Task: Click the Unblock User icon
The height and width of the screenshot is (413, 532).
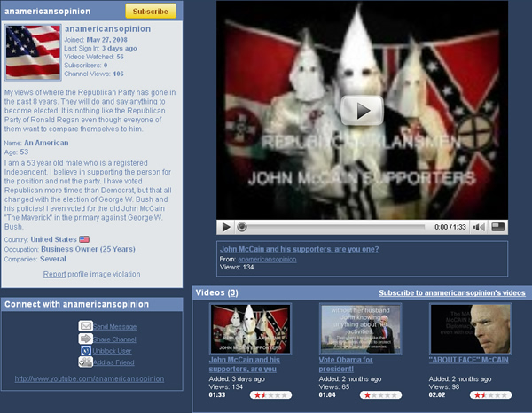Action: (x=86, y=350)
